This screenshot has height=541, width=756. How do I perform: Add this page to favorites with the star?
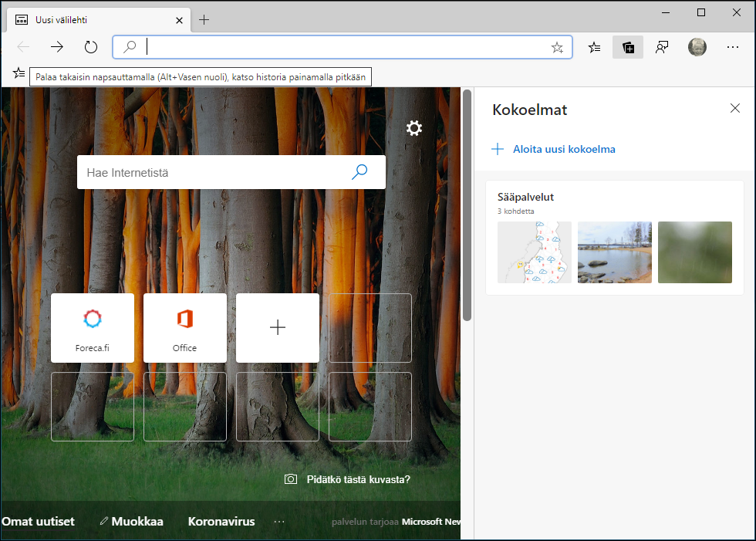click(x=557, y=47)
